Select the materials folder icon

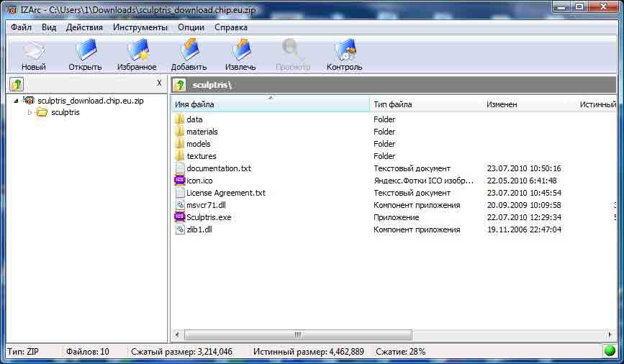tap(180, 132)
